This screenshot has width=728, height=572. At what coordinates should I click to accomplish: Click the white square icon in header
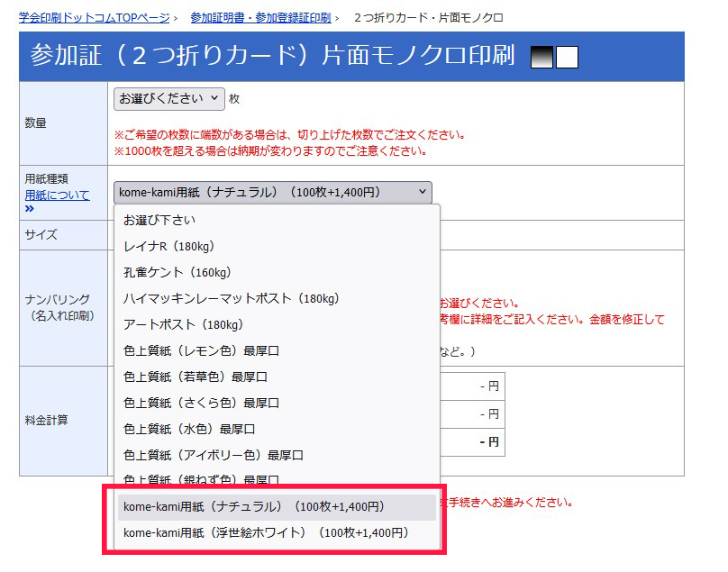coord(567,57)
